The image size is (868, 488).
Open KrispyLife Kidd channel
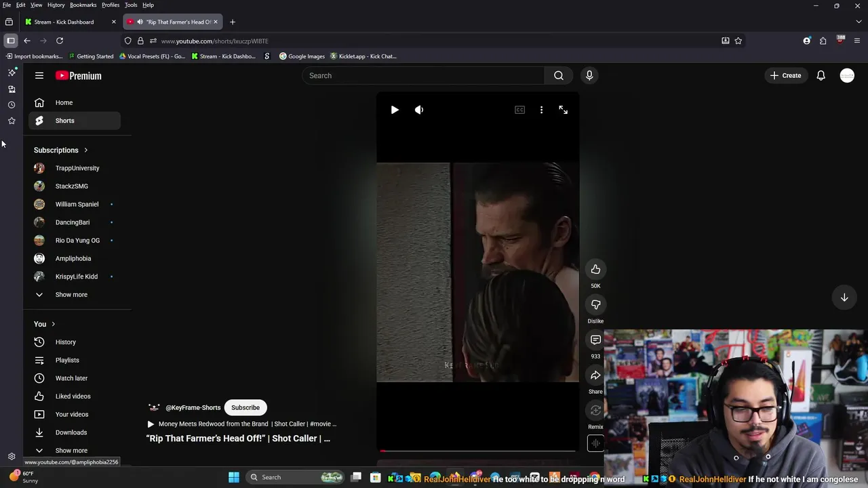coord(75,277)
